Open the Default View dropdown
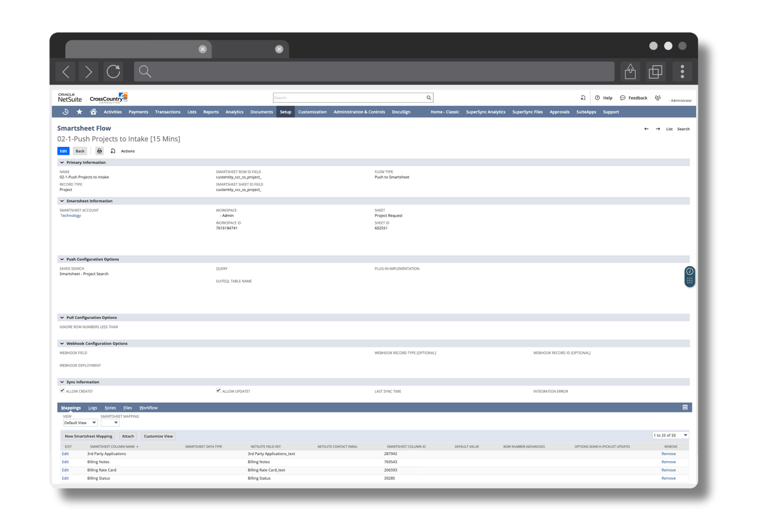Image resolution: width=760 pixels, height=532 pixels. [80, 423]
